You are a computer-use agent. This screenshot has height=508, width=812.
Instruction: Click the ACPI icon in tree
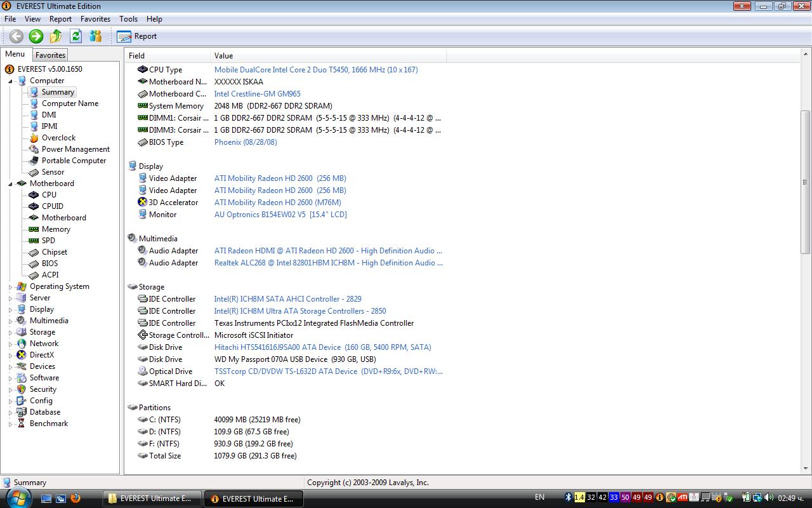(x=34, y=275)
